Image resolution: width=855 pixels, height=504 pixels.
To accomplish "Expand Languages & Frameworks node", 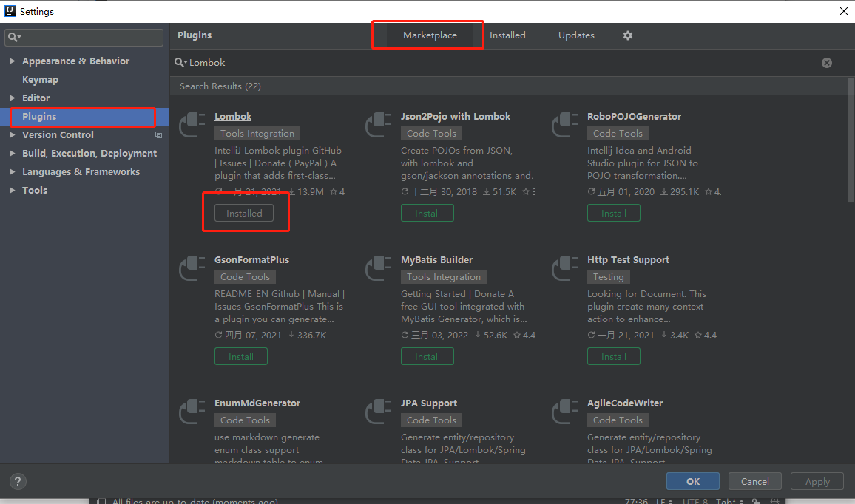I will (12, 172).
